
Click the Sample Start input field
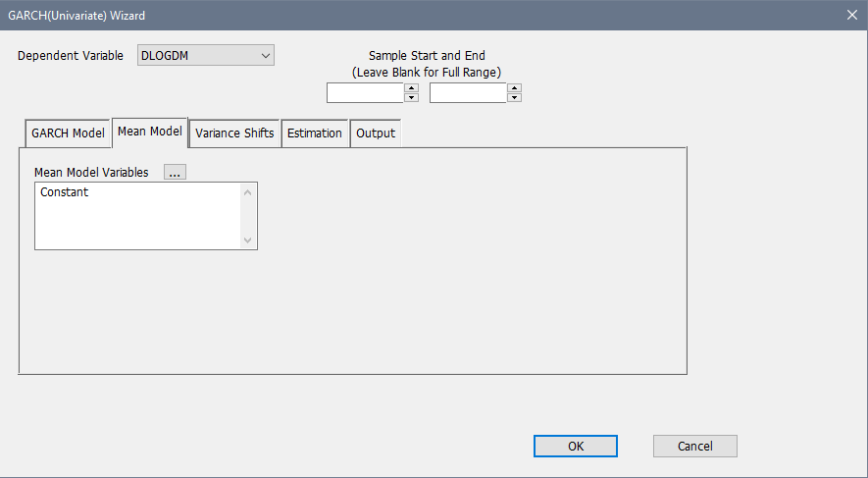pyautogui.click(x=365, y=93)
